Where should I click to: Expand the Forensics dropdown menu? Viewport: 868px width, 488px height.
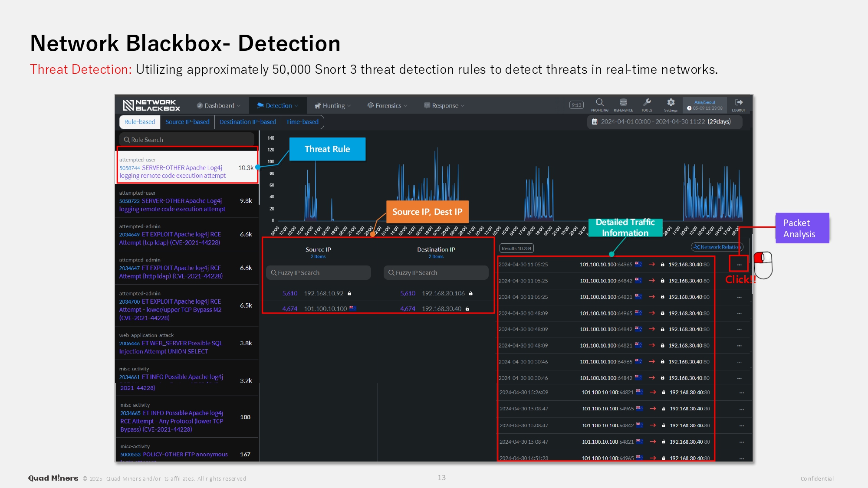point(387,105)
